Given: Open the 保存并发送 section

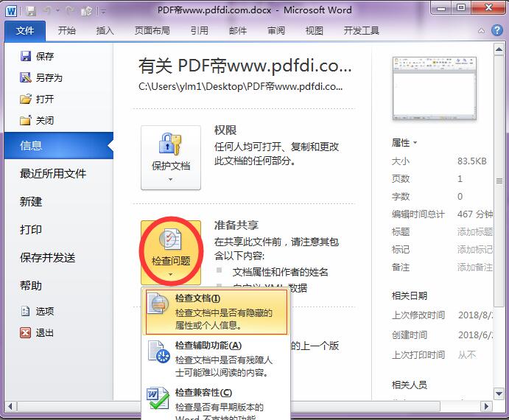Looking at the screenshot, I should [x=47, y=258].
